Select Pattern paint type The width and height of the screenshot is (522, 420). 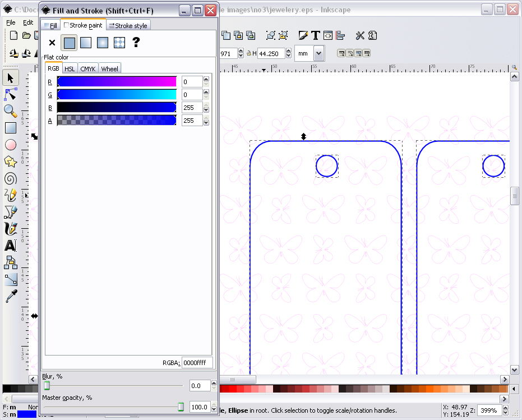(x=119, y=43)
